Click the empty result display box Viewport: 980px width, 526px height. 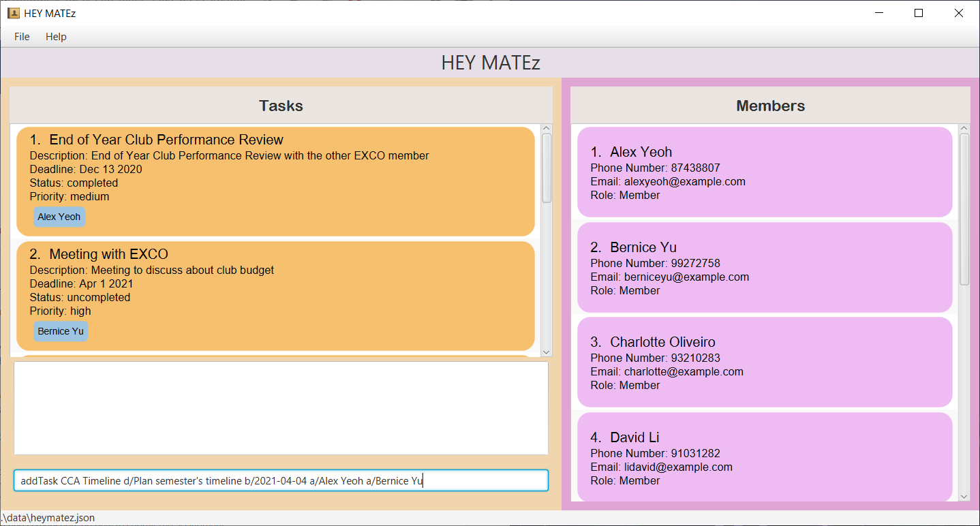click(281, 408)
